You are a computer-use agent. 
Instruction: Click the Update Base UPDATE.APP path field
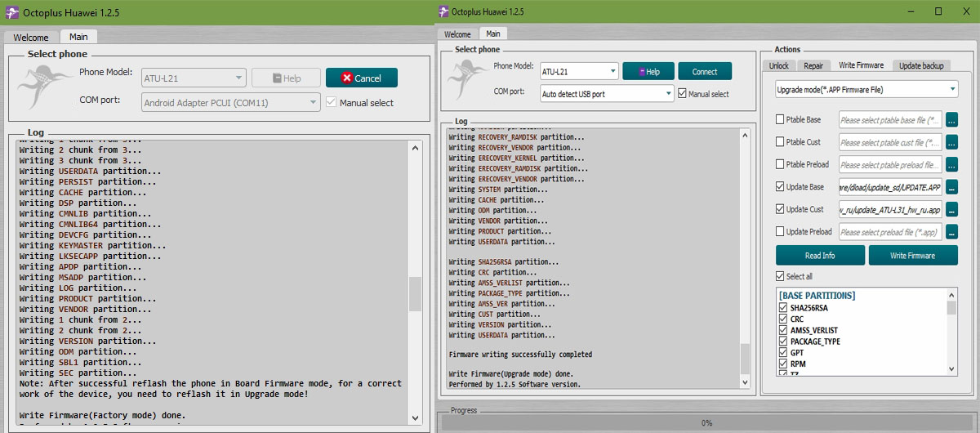(890, 187)
